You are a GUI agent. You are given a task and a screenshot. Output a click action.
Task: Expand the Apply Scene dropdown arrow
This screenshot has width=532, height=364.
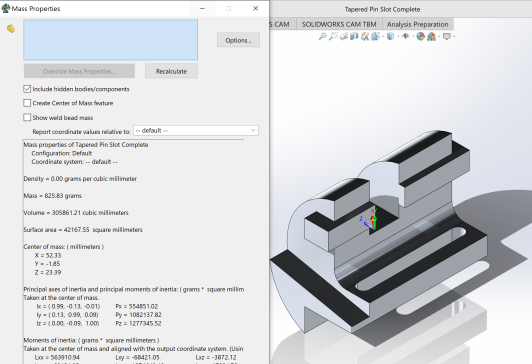pos(439,36)
